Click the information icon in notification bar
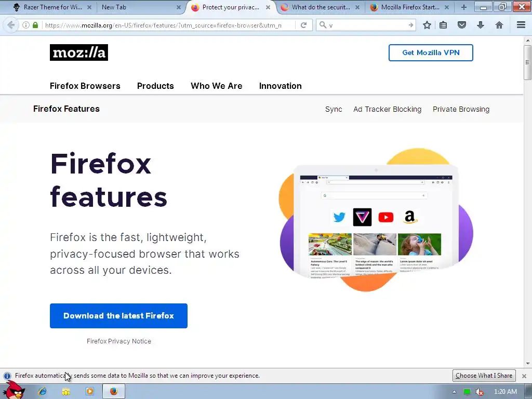Screen dimensions: 532x399 pos(7,376)
